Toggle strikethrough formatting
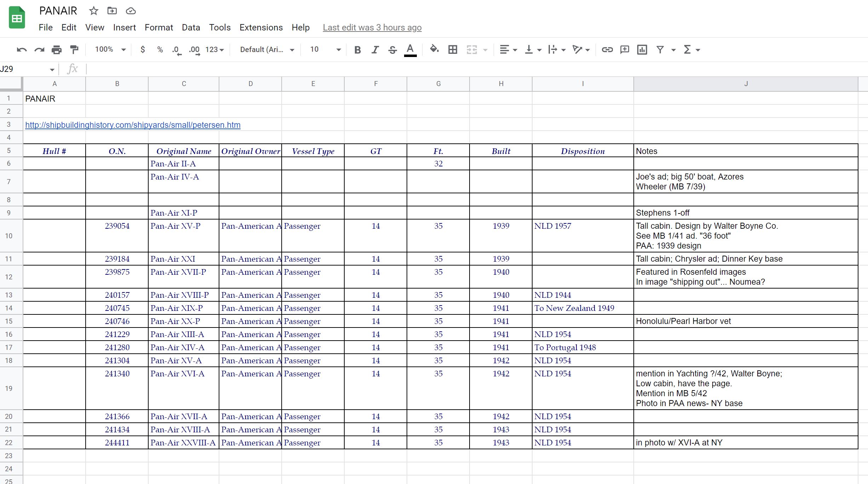The width and height of the screenshot is (868, 484). pyautogui.click(x=392, y=50)
